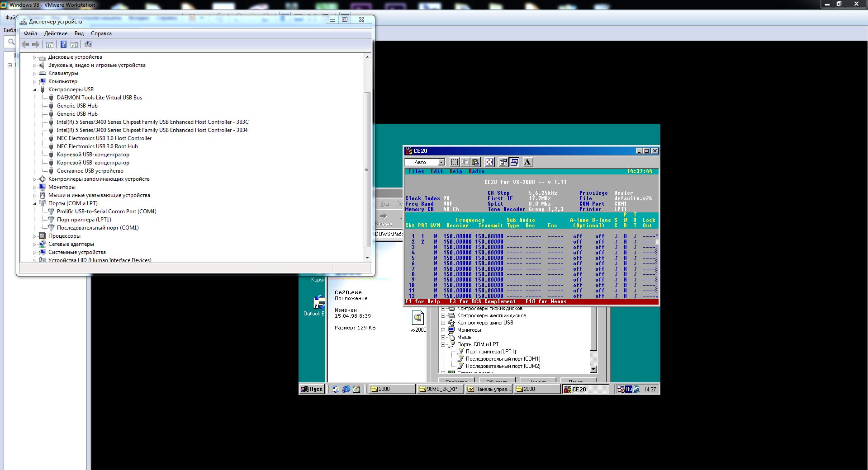
Task: Go back in Device Manager toolbar
Action: pos(25,44)
